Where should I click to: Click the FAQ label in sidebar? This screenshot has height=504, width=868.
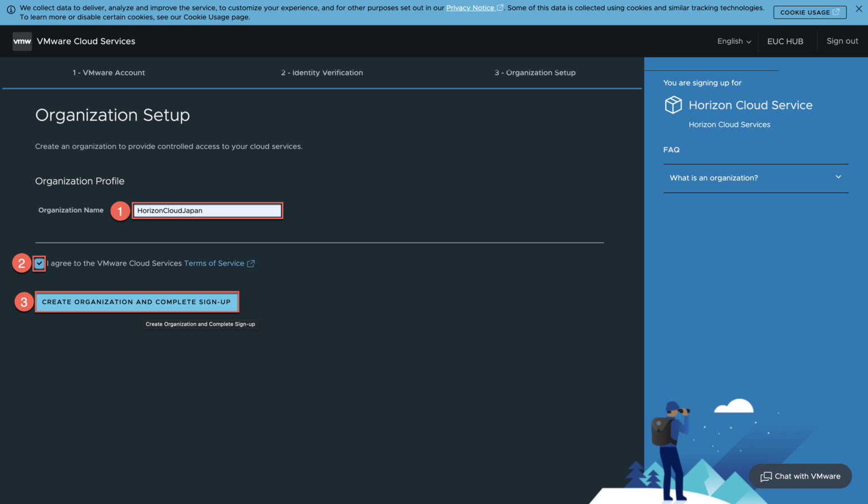tap(671, 150)
